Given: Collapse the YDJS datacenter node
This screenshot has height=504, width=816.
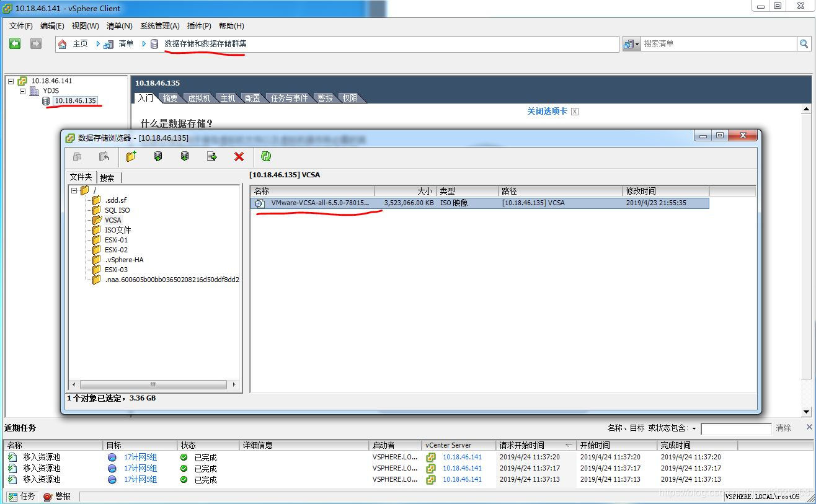Looking at the screenshot, I should point(23,91).
